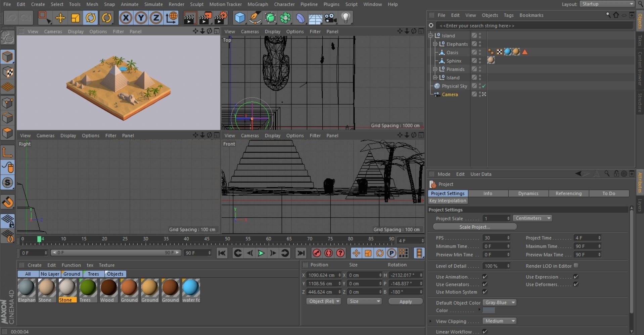Toggle Use Expression checkbox
The height and width of the screenshot is (335, 644).
[x=576, y=277]
